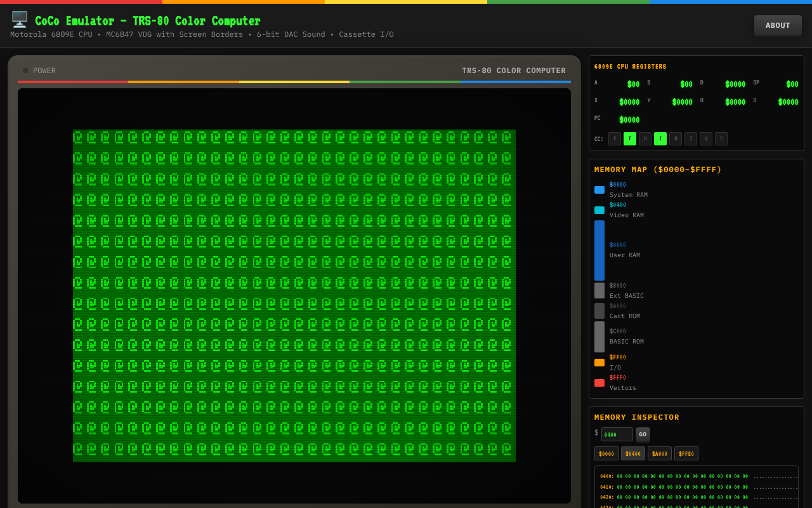The height and width of the screenshot is (508, 812).
Task: Select the Ext BASIC block in the memory map
Action: (x=599, y=290)
